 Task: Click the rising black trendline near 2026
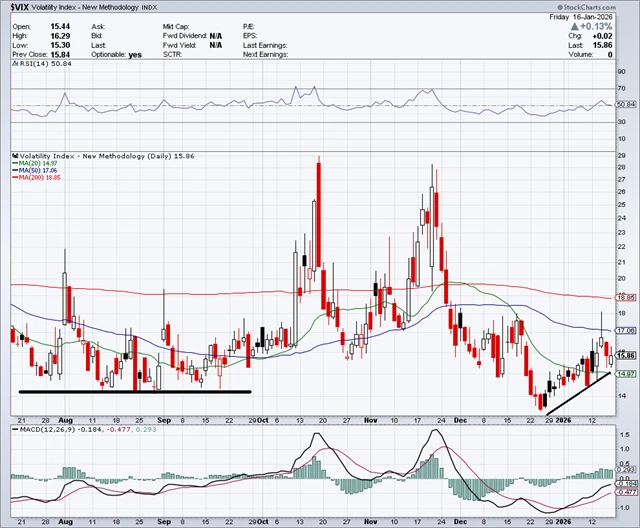click(577, 392)
